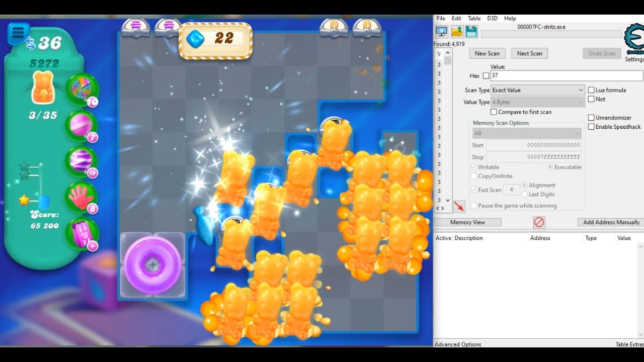Tick the Hex checkbox
644x362 pixels.
[486, 76]
